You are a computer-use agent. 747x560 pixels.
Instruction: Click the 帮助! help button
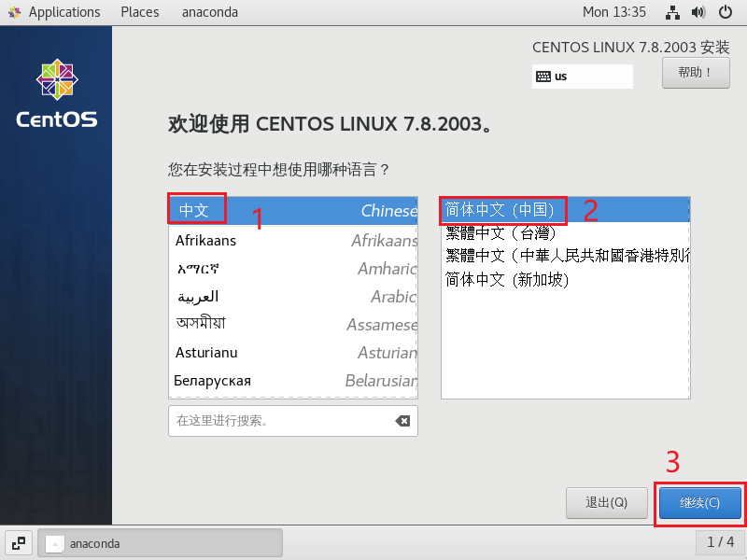[696, 73]
